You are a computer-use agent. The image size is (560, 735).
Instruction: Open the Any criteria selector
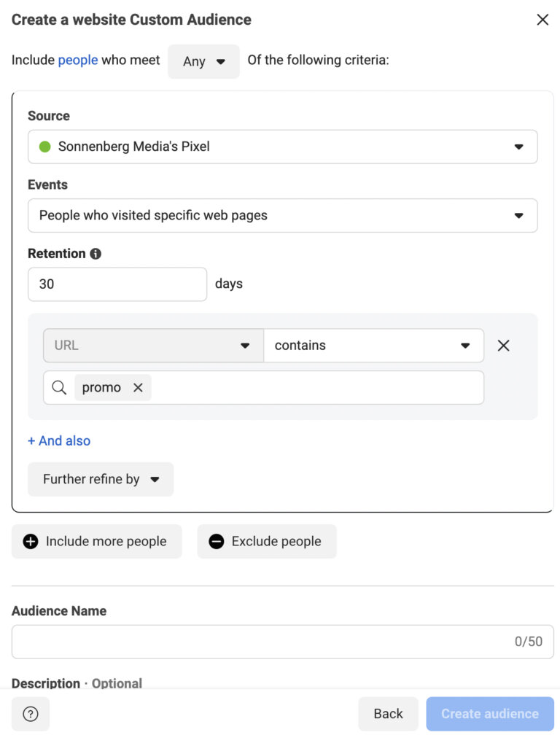pyautogui.click(x=203, y=61)
